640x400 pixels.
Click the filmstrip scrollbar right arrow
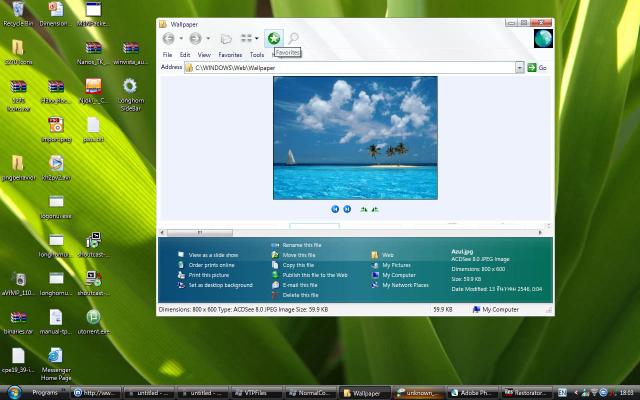[541, 233]
